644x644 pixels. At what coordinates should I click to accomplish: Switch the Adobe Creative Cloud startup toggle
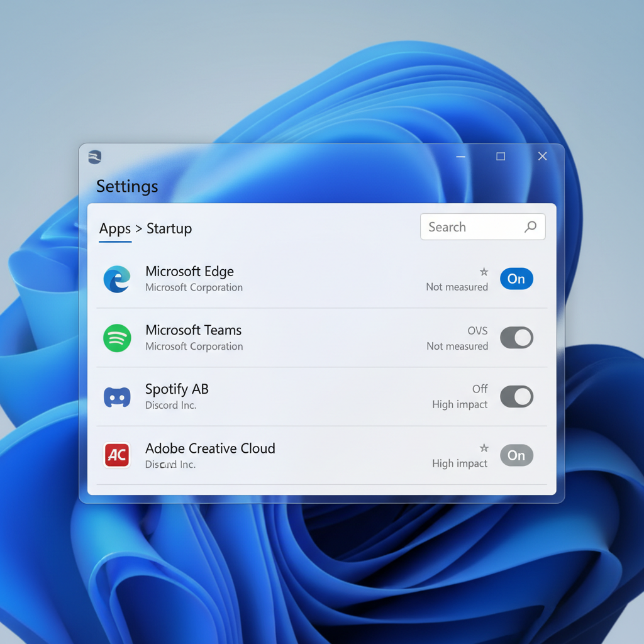coord(516,455)
